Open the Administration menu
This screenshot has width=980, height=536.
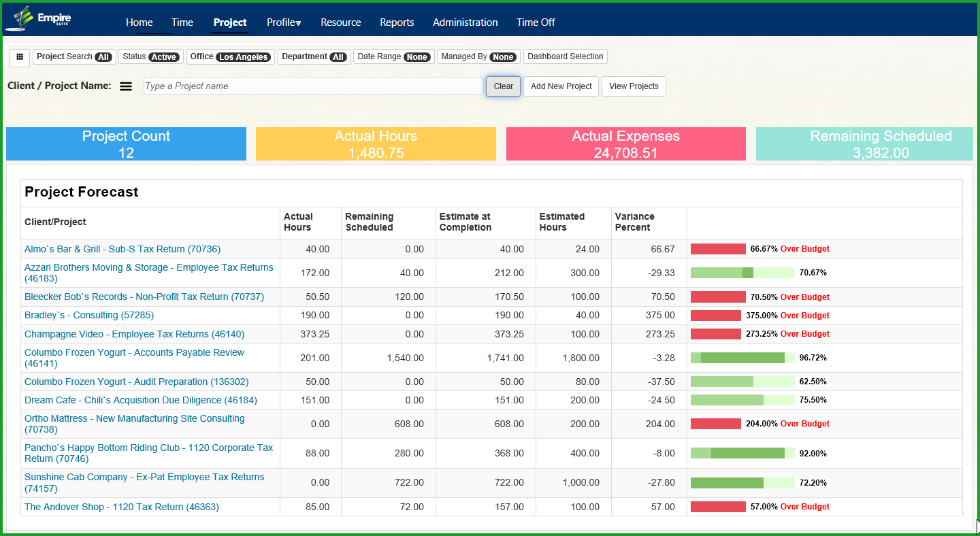(x=465, y=22)
